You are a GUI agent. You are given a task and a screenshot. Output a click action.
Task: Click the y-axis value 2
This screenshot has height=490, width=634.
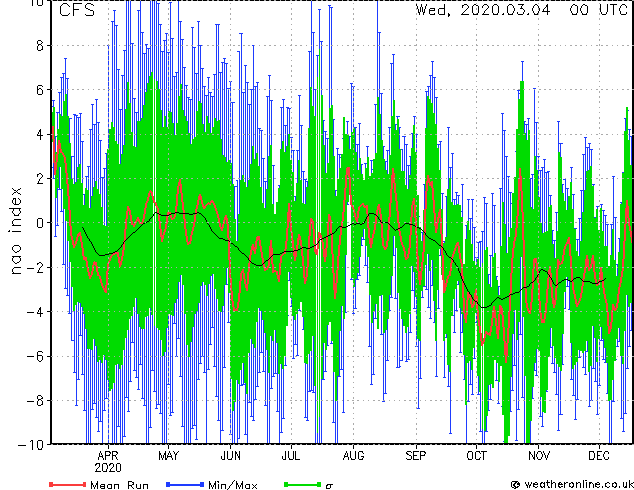coord(40,179)
